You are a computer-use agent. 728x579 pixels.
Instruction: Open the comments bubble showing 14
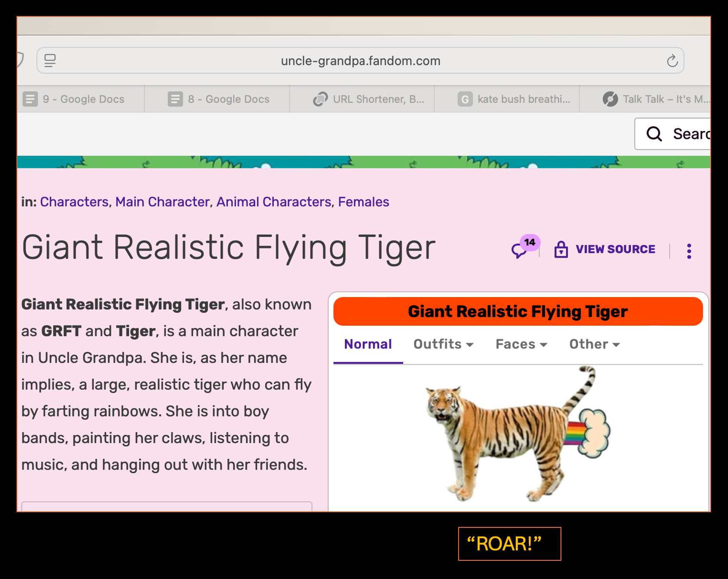[x=520, y=250]
